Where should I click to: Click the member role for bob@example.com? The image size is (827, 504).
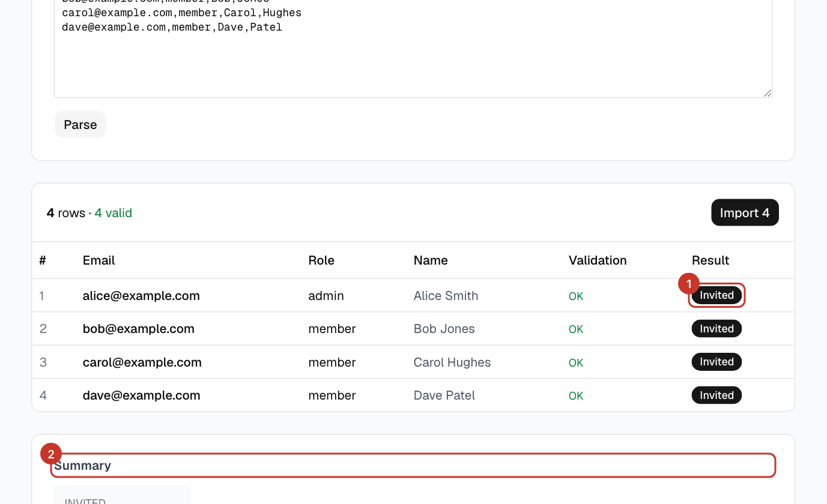pyautogui.click(x=332, y=329)
